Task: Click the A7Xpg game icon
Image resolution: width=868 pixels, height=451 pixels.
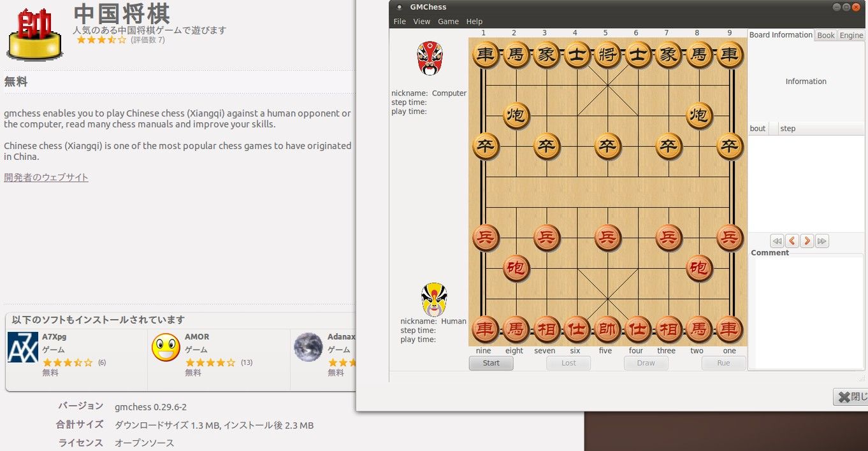Action: pos(23,348)
